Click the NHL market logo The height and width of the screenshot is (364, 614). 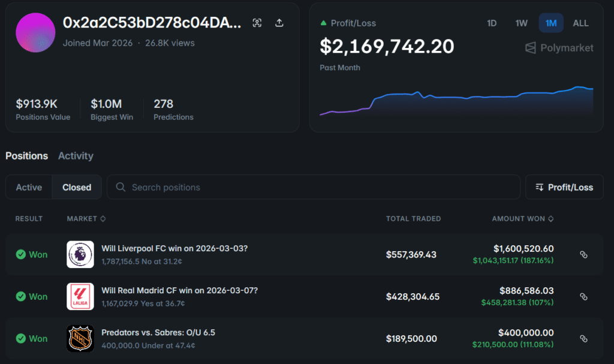click(80, 338)
